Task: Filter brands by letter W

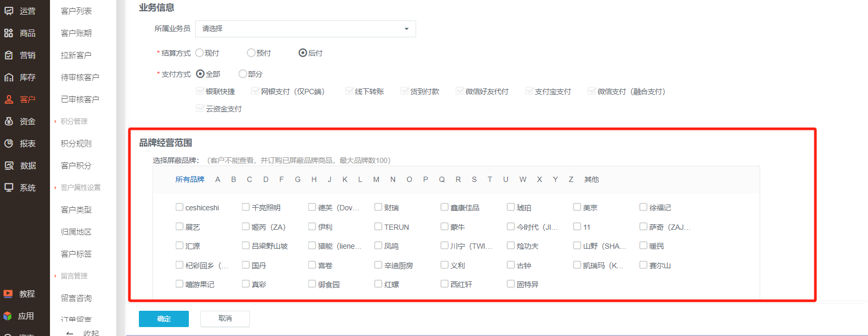Action: tap(523, 179)
